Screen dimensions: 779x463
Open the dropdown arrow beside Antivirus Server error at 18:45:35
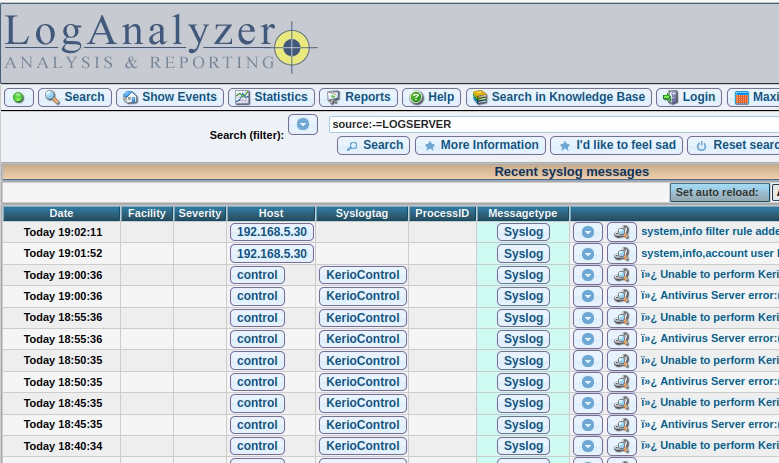(588, 425)
